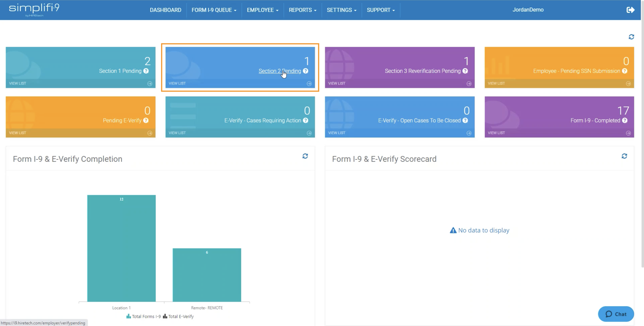Open the Employee dropdown menu
The width and height of the screenshot is (644, 326).
(263, 10)
